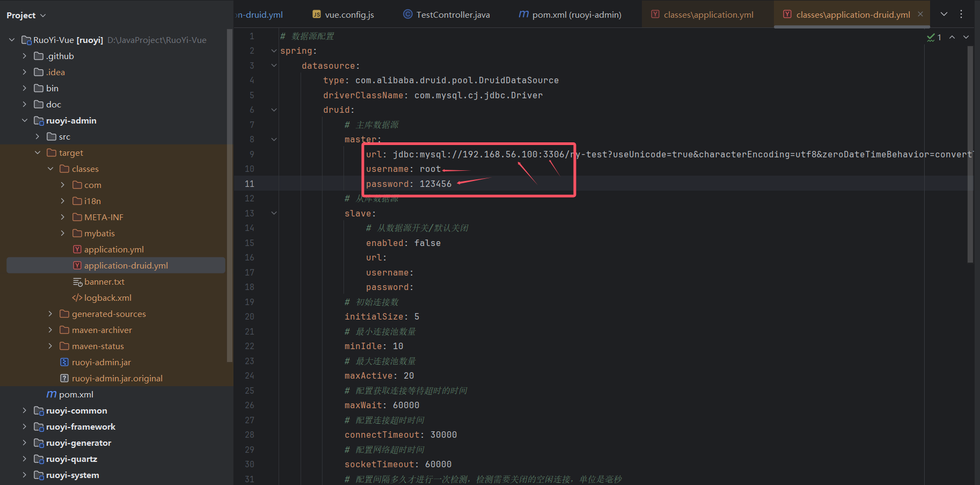The height and width of the screenshot is (485, 980).
Task: Click the inspection checkmark problems indicator
Action: click(934, 38)
